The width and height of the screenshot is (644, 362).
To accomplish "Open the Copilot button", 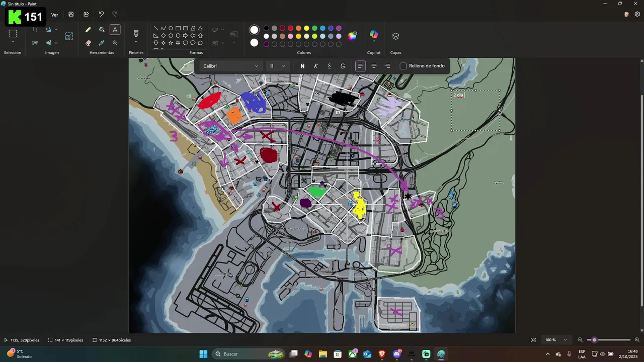I will [373, 35].
